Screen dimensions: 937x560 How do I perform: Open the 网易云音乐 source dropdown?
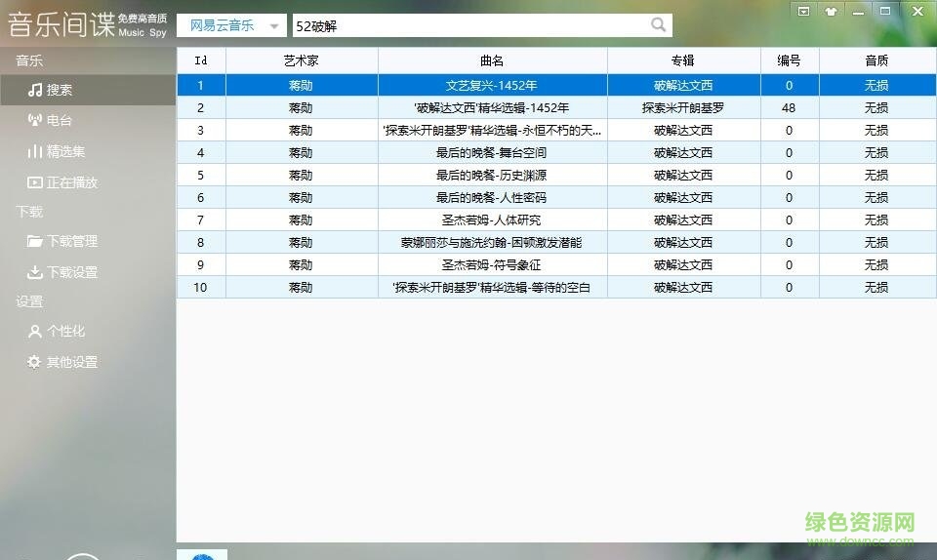(x=231, y=25)
